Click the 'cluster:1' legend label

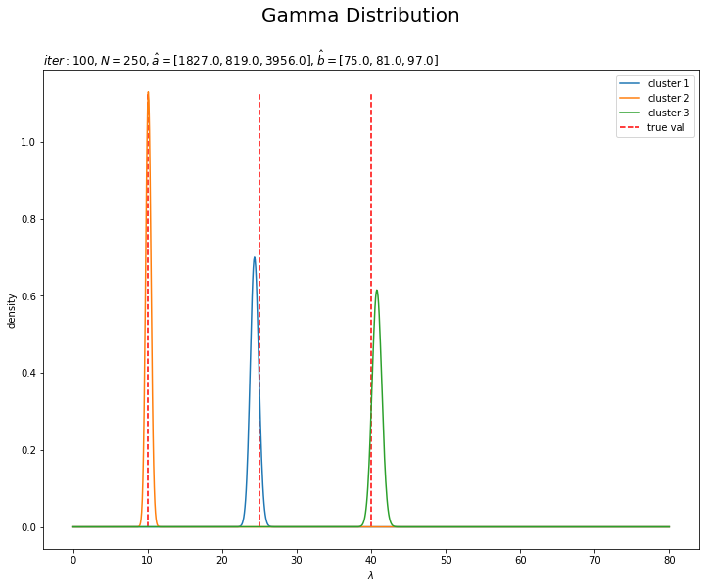pos(668,84)
